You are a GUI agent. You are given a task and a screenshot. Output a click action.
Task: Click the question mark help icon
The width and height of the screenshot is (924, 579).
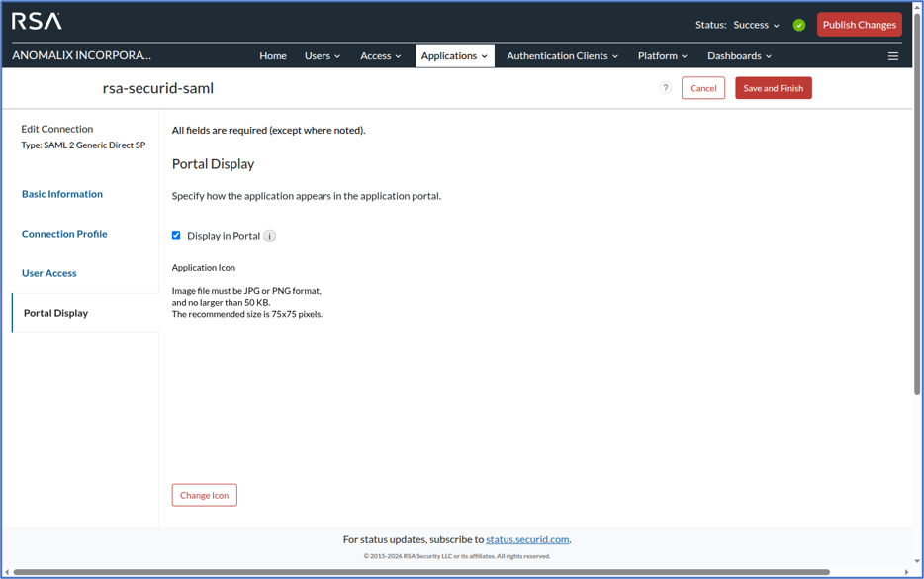click(666, 88)
